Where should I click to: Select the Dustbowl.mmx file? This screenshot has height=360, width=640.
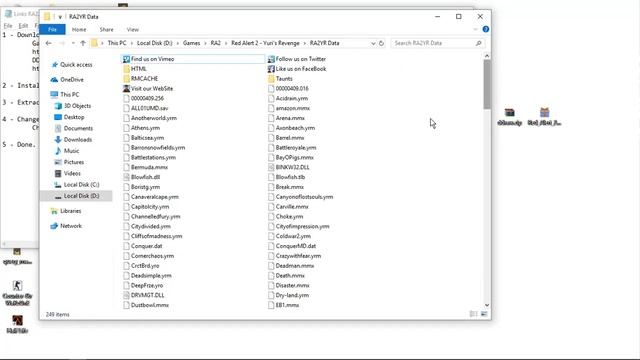pos(146,305)
